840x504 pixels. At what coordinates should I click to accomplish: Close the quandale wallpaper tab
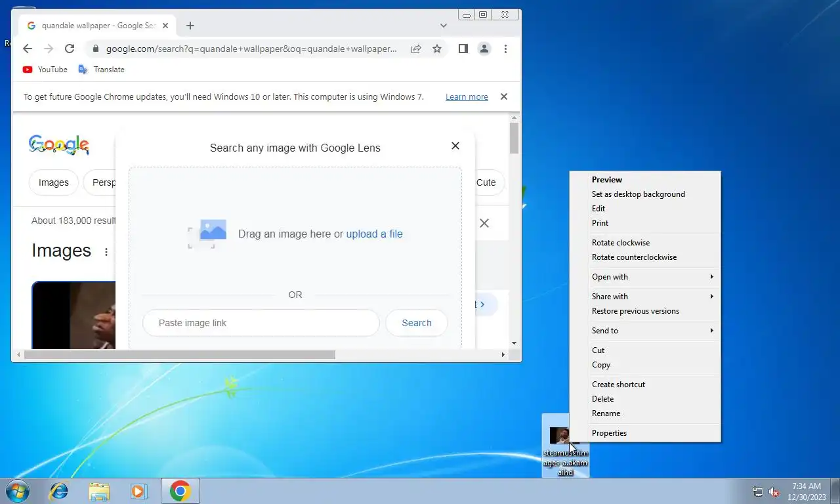point(165,26)
